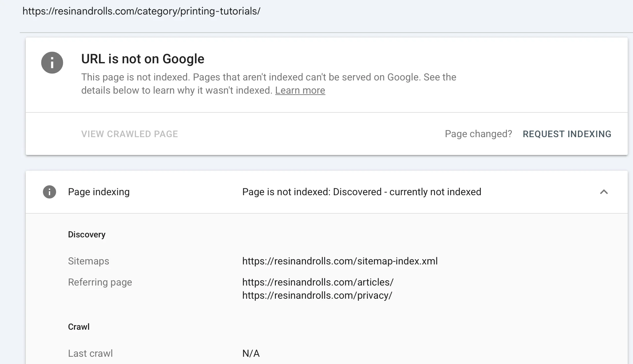
Task: Click the Page indexing label
Action: tap(99, 192)
